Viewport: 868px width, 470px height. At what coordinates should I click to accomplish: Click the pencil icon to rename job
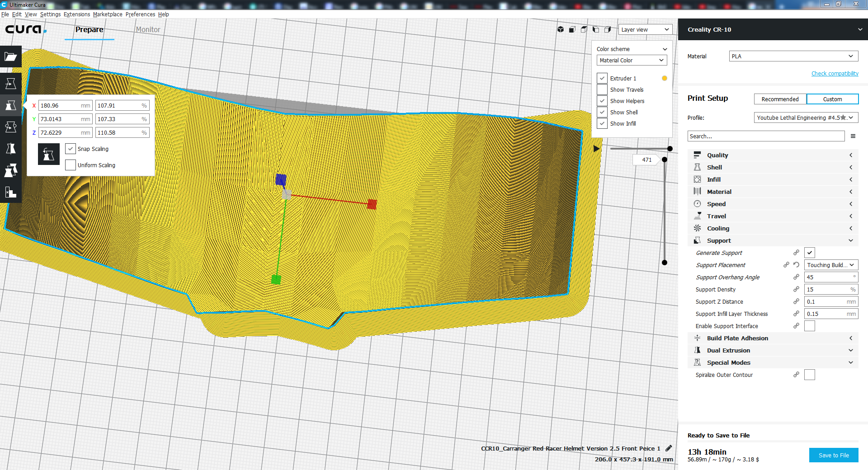pyautogui.click(x=669, y=448)
